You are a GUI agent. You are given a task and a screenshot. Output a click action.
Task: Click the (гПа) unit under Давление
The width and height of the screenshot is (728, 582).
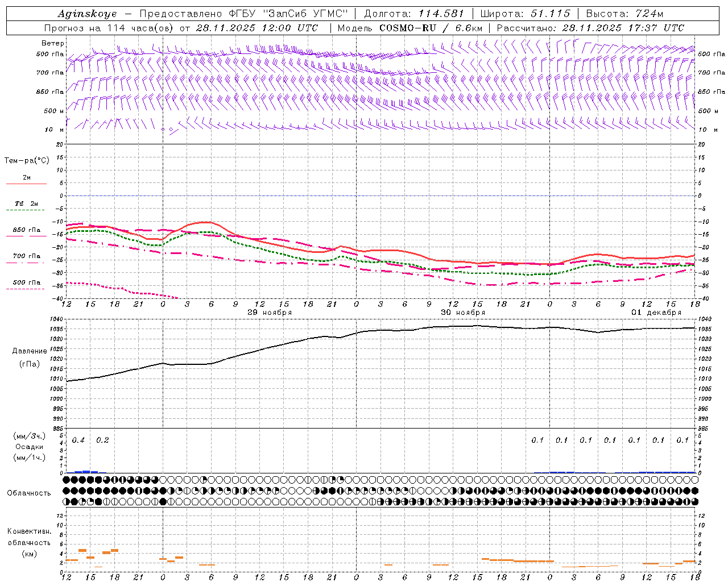click(30, 364)
